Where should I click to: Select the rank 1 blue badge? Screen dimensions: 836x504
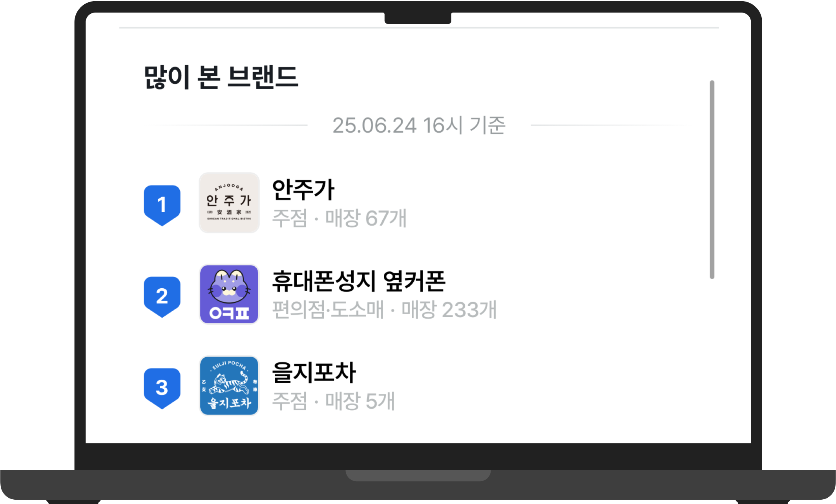(162, 206)
